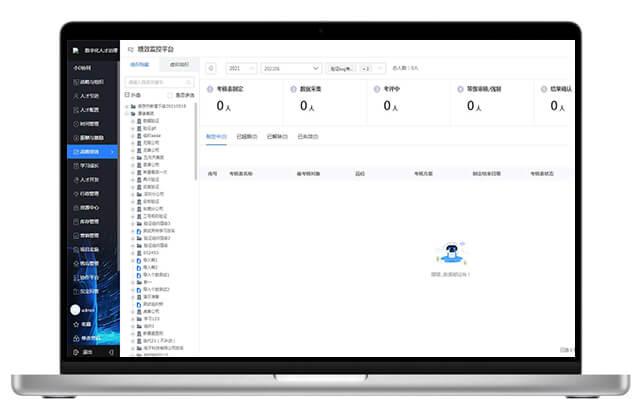
Task: Click the 退出 logout icon
Action: pos(75,352)
